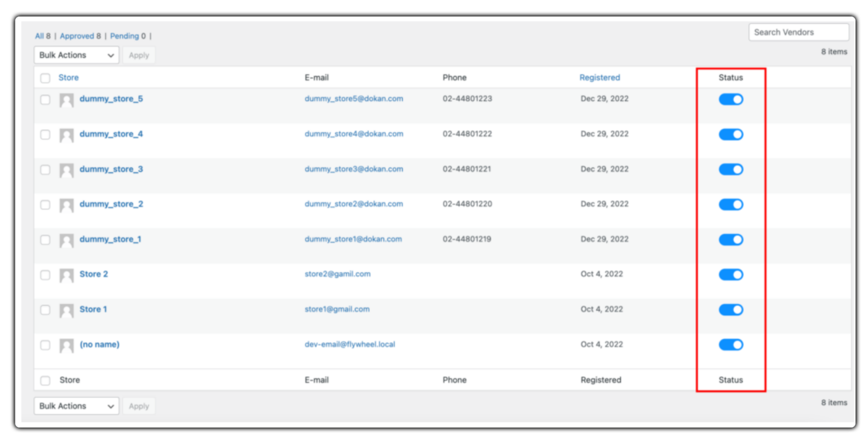Toggle Store 1's status switch off
Screen dimensions: 868x440
(731, 309)
